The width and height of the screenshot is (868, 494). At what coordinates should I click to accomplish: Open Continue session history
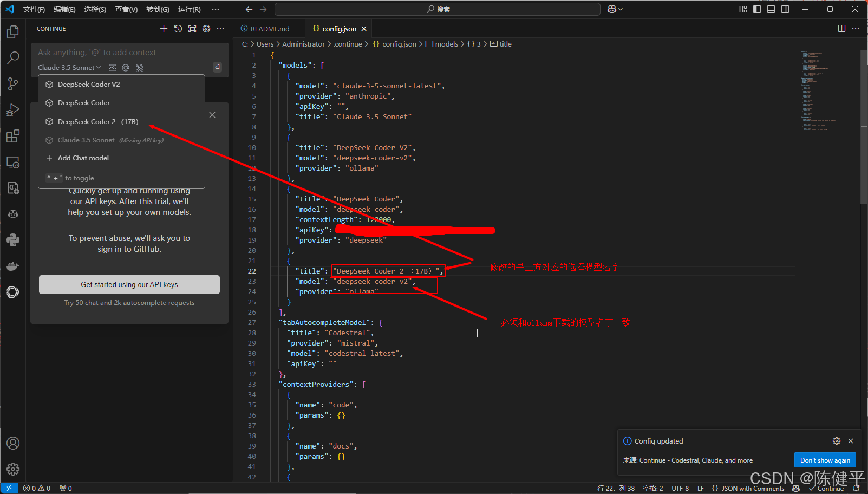click(x=178, y=29)
